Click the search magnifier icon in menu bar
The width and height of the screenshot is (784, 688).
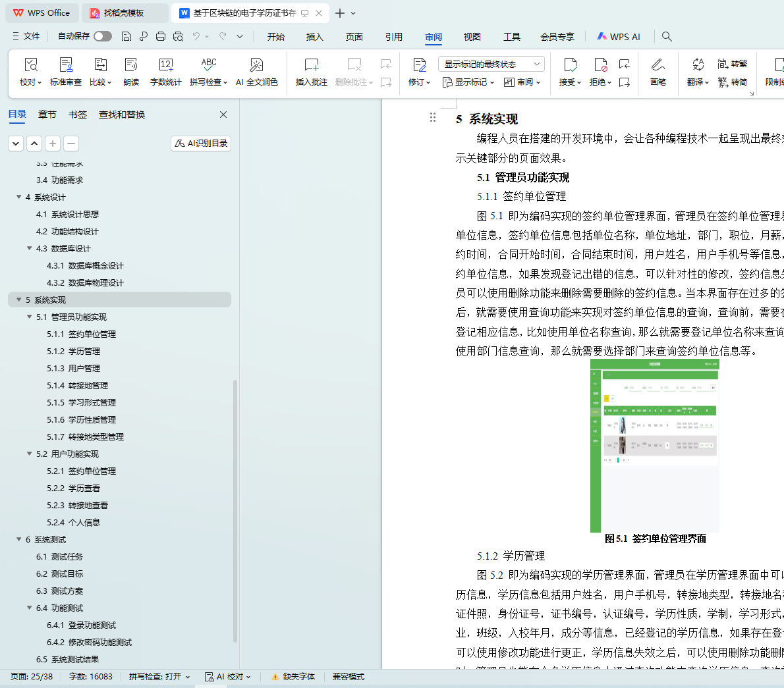tap(667, 37)
